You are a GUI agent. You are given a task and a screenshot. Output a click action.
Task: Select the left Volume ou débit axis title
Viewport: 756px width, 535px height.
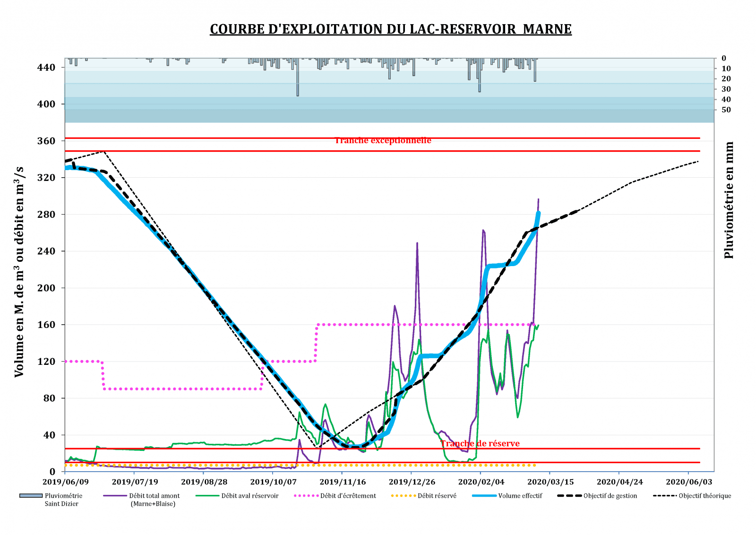click(19, 272)
